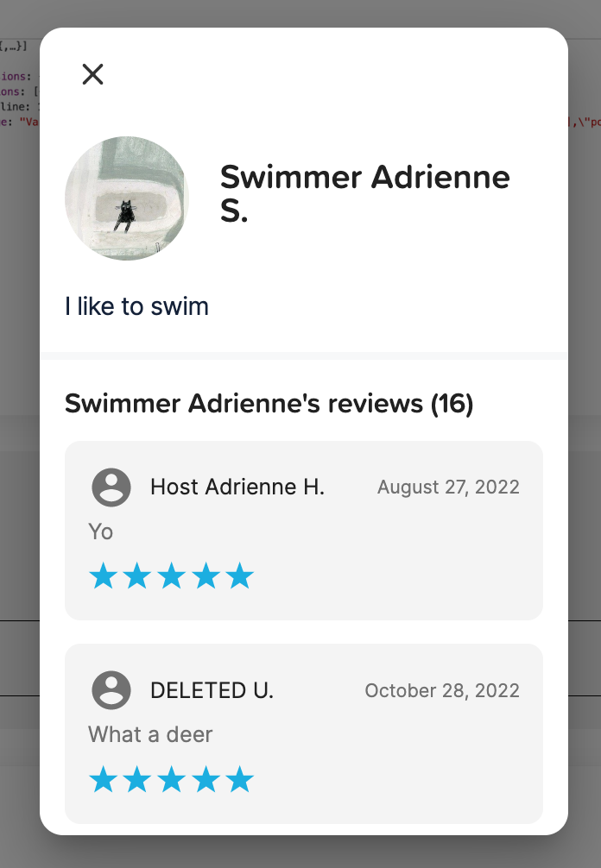601x868 pixels.
Task: Click Host Adrienne H.'s review card
Action: (x=304, y=531)
